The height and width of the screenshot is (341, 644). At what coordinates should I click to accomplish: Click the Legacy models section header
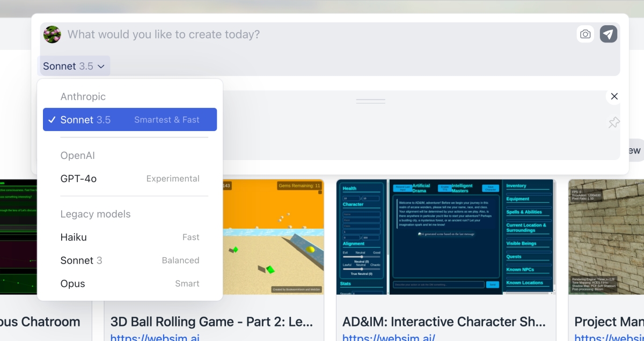tap(96, 214)
